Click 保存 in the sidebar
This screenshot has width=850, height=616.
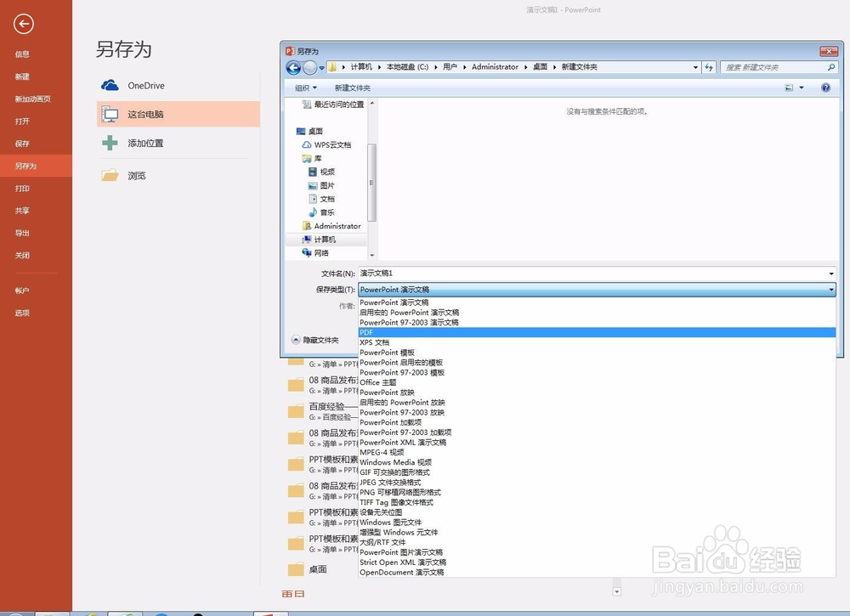tap(22, 144)
